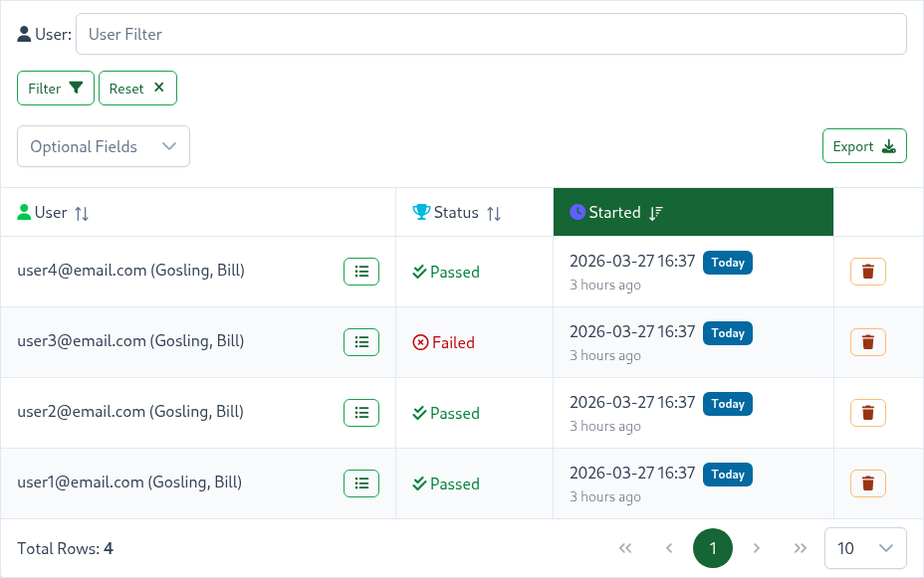Go to the next page
The height and width of the screenshot is (578, 924).
click(757, 548)
